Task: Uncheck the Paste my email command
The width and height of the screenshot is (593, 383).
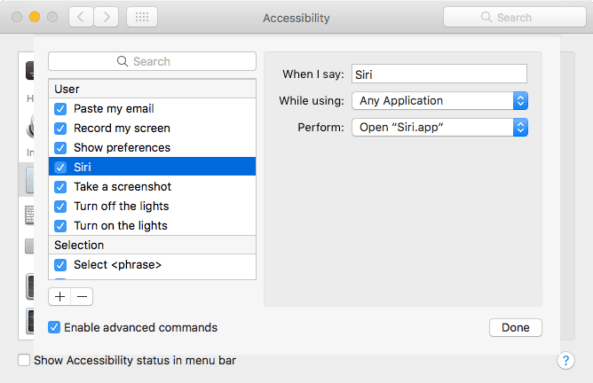Action: point(60,109)
